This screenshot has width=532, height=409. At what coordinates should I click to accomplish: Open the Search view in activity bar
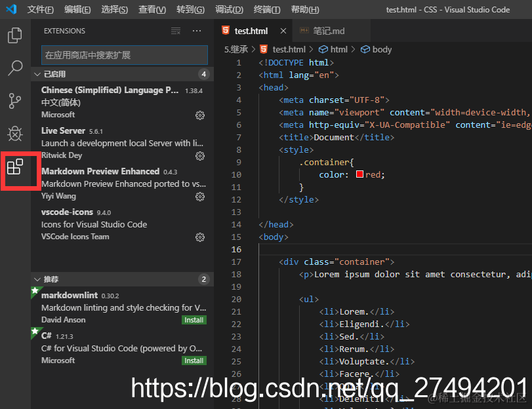pos(15,68)
